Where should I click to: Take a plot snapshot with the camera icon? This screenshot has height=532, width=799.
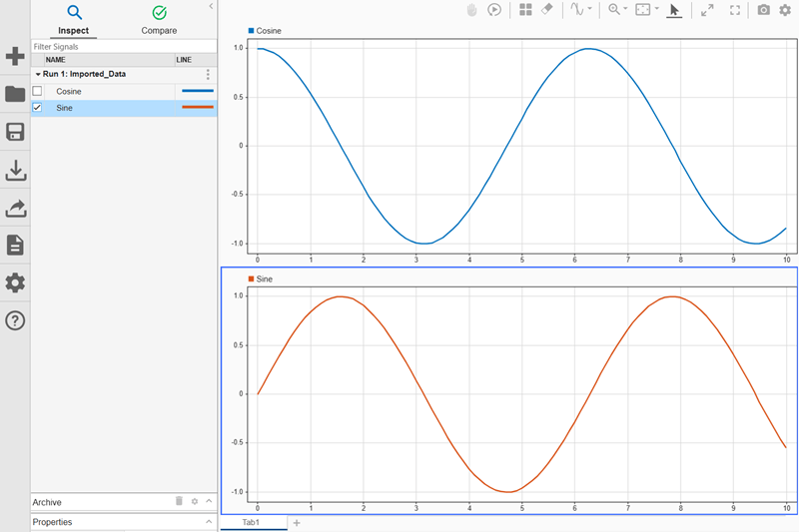(x=763, y=10)
